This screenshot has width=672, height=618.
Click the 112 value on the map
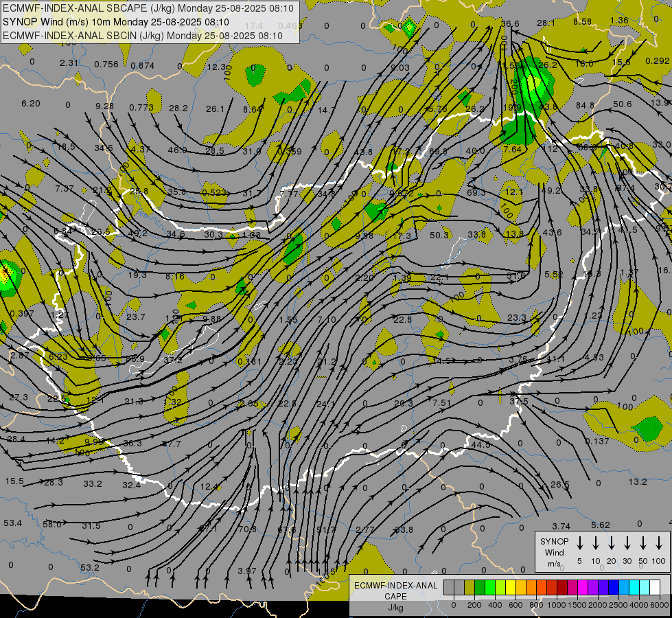point(551,149)
